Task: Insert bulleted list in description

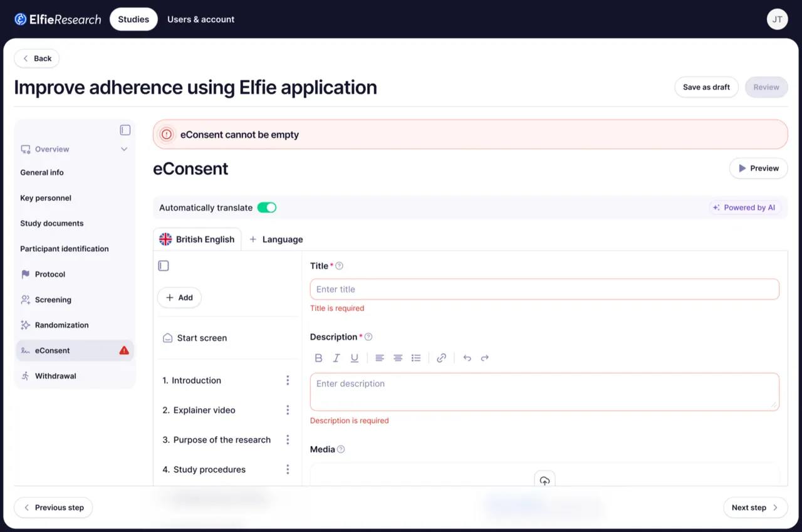Action: (416, 358)
